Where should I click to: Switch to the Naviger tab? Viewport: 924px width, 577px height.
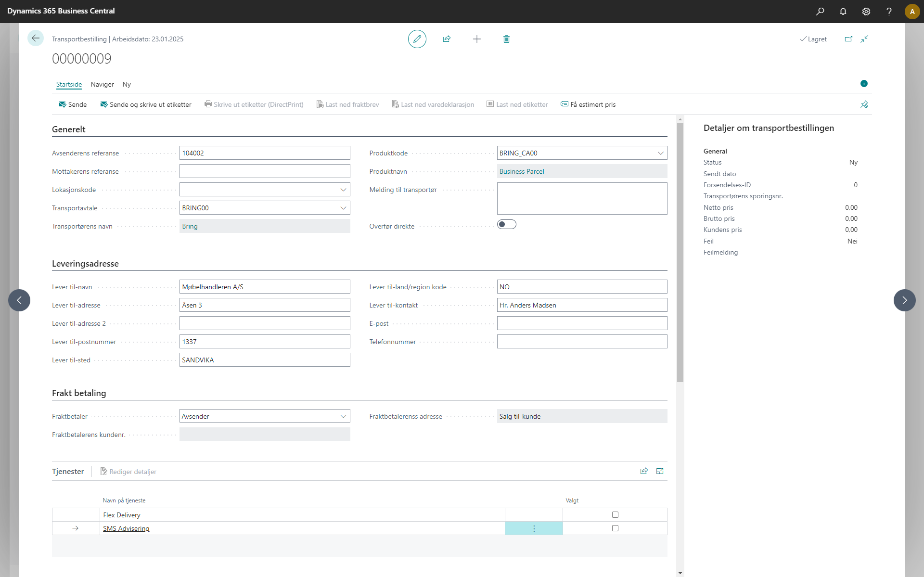click(x=102, y=84)
